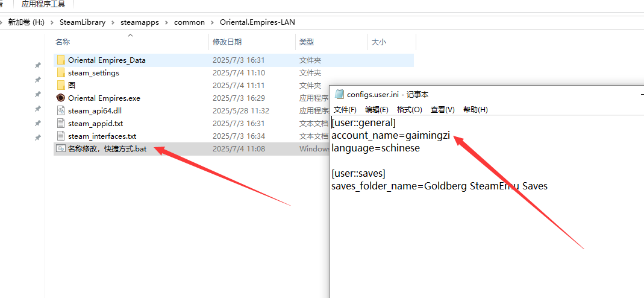Select the 图 folder icon
Viewport: 644px width, 298px height.
click(x=60, y=86)
